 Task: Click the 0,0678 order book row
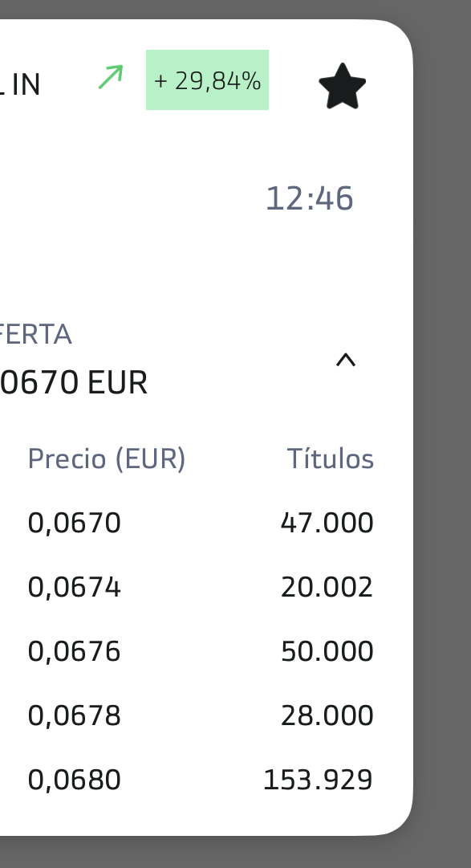click(x=74, y=715)
